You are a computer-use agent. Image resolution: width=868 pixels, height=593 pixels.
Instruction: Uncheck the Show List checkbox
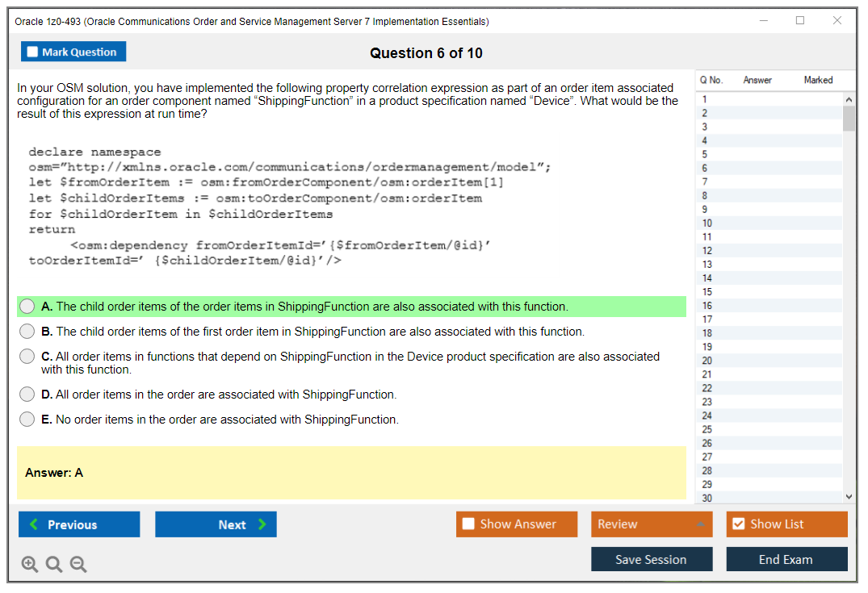click(x=738, y=524)
